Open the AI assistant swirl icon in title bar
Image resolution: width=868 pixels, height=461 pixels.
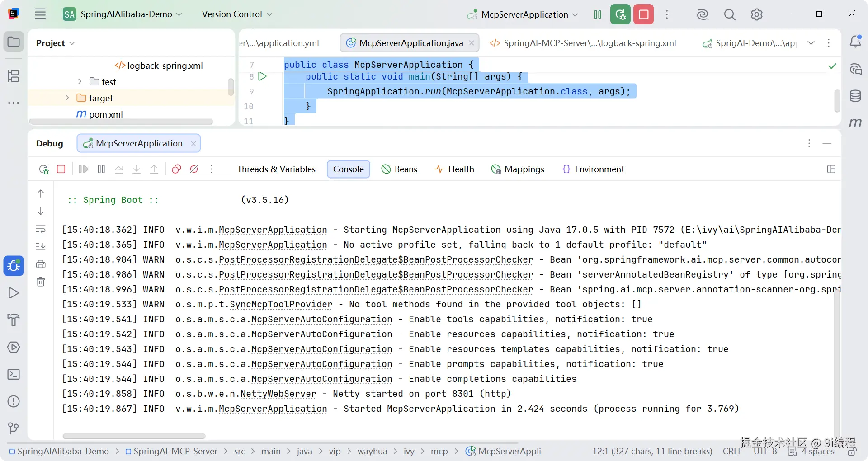click(x=702, y=14)
